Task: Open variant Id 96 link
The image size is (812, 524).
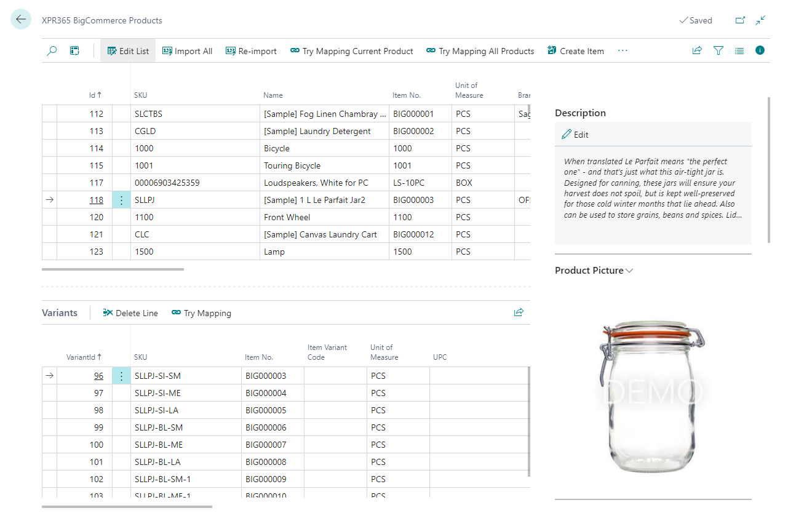Action: 98,376
